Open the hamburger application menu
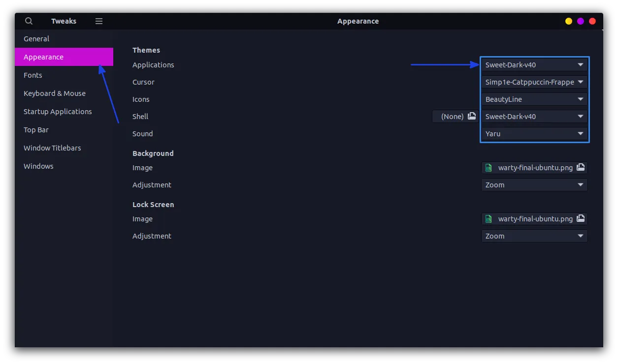Screen dimensions: 618x364 [x=98, y=21]
